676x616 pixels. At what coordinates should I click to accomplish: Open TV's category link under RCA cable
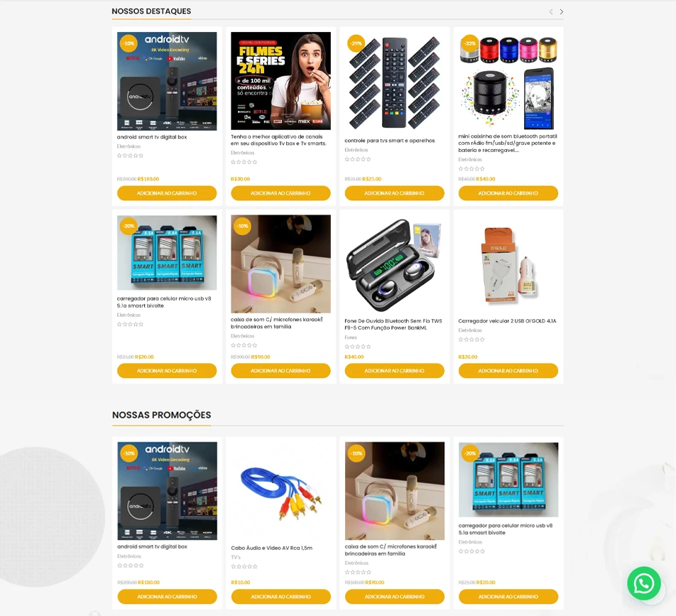(x=236, y=557)
